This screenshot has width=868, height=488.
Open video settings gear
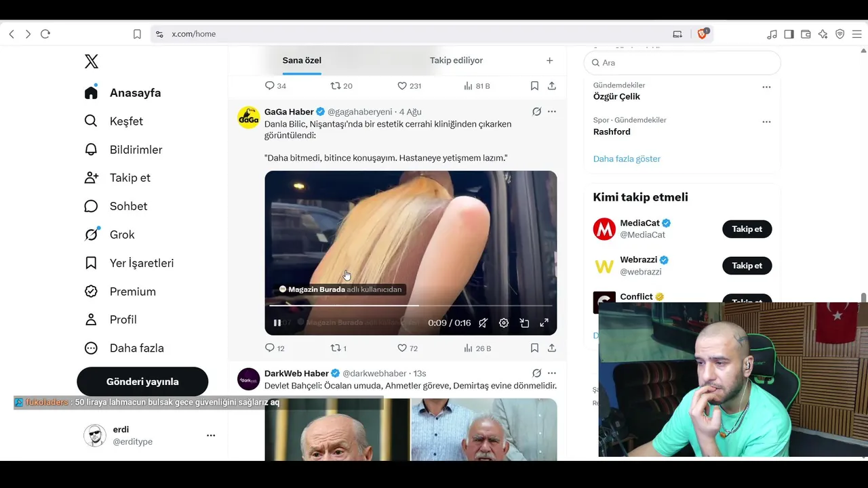coord(504,323)
